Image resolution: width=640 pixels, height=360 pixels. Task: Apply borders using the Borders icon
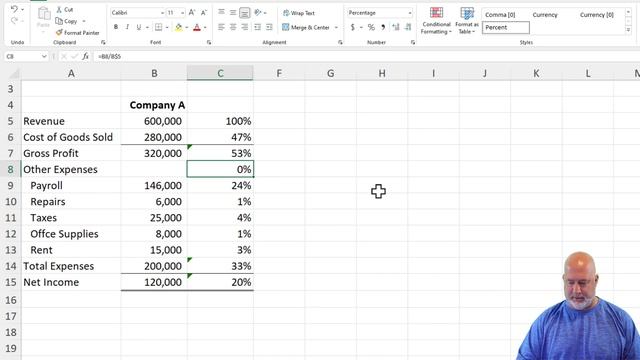[x=158, y=27]
